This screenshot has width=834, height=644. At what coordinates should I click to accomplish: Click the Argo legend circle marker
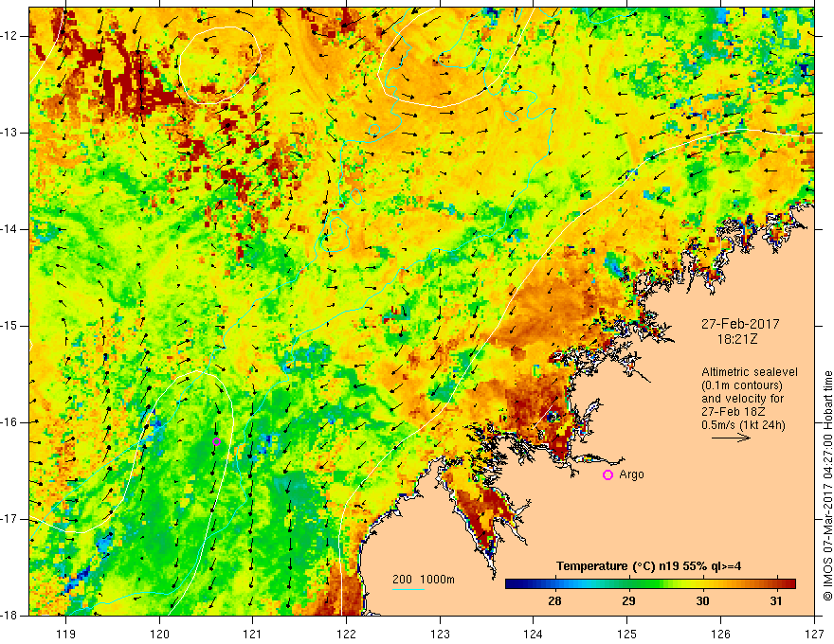coord(607,475)
